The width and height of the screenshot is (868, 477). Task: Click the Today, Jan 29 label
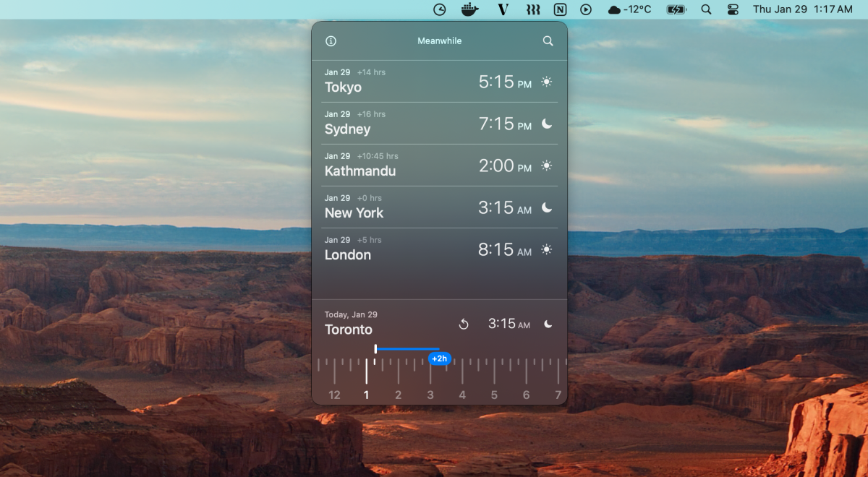click(351, 315)
